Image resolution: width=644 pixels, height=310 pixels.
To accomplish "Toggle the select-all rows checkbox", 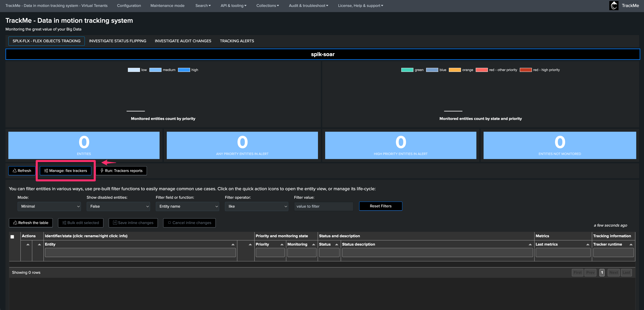I will point(12,237).
